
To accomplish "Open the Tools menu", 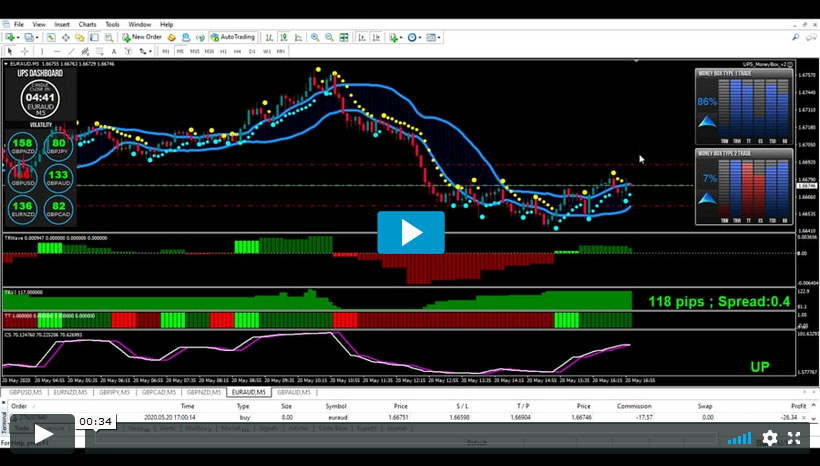I will click(x=112, y=24).
